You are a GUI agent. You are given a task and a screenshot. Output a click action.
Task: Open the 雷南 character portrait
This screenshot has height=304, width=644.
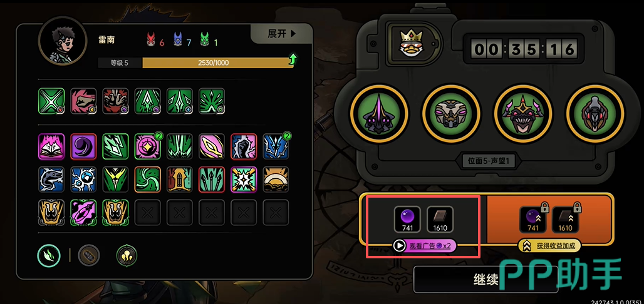click(x=63, y=41)
